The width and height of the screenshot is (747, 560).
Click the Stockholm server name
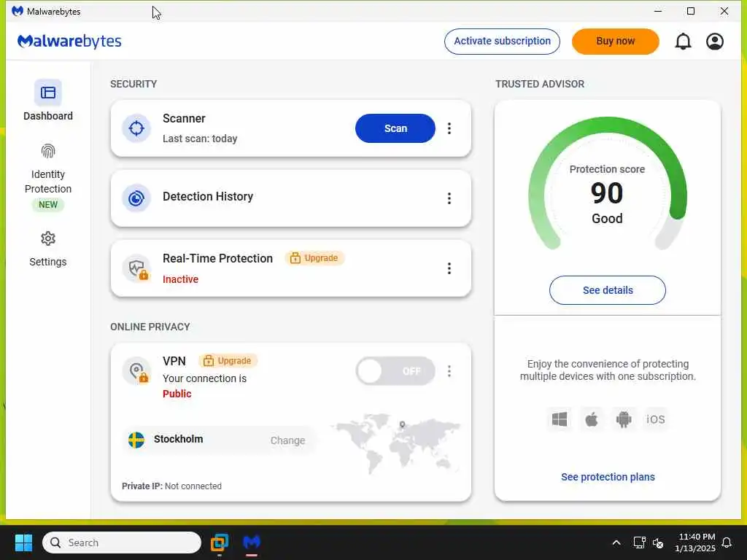coord(178,438)
